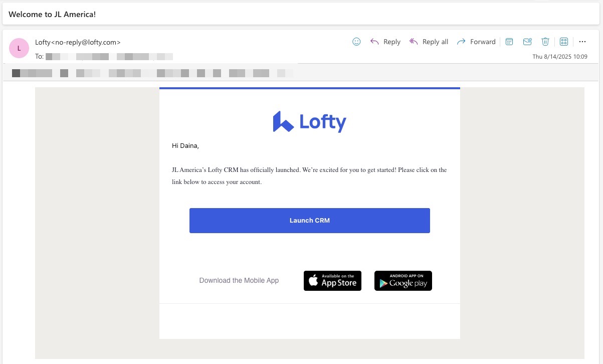Reply to the Lofty email
Viewport: 603px width, 364px height.
pos(385,42)
